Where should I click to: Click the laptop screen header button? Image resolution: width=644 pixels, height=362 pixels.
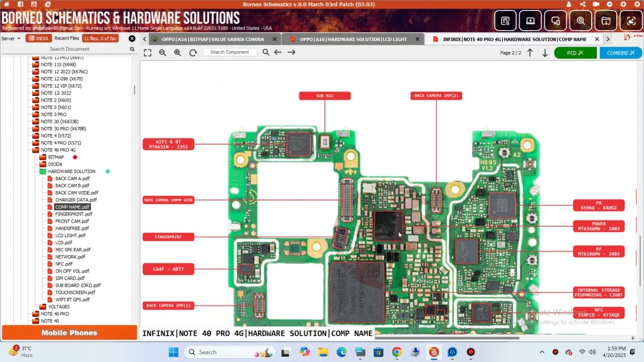point(530,21)
